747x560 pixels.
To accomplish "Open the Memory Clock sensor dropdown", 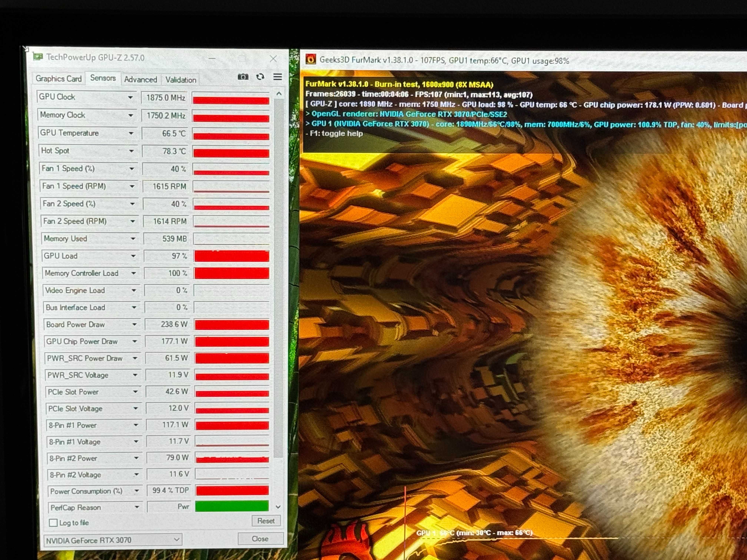I will coord(130,115).
